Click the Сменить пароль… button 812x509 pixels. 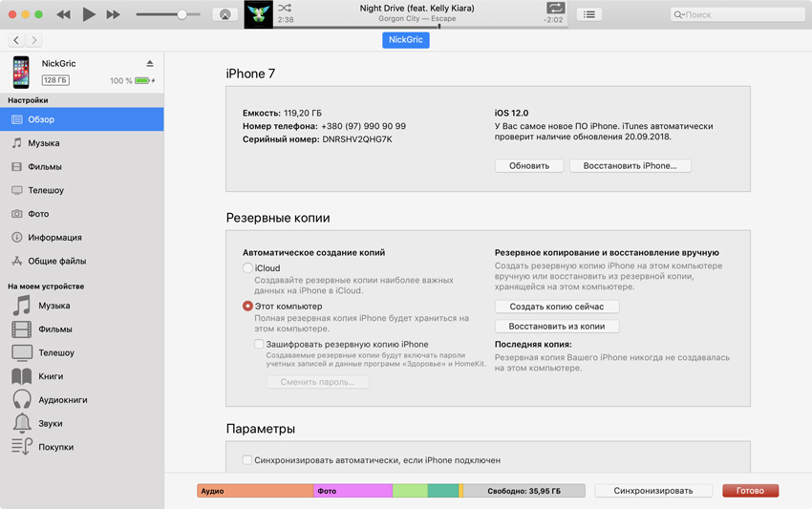point(317,382)
